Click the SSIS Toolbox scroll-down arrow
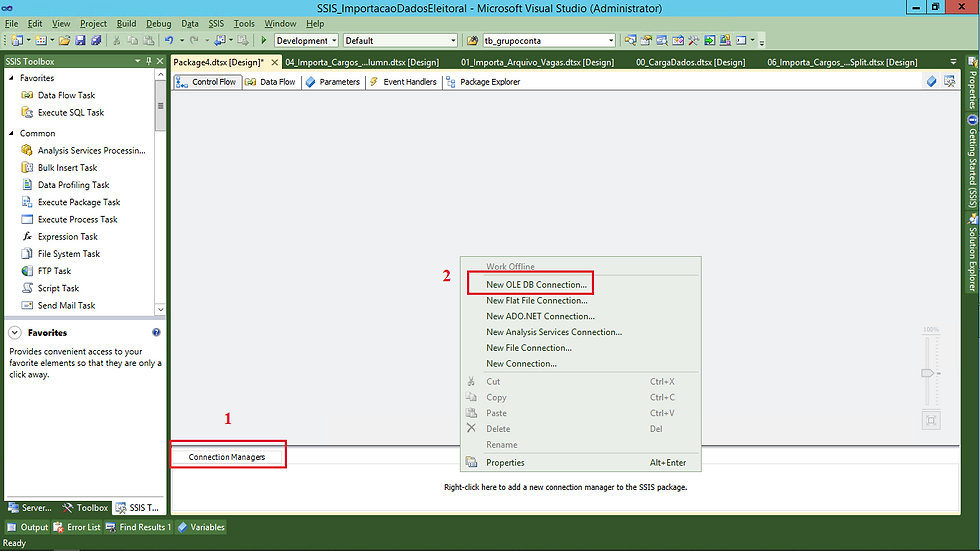The width and height of the screenshot is (980, 551). coord(161,309)
